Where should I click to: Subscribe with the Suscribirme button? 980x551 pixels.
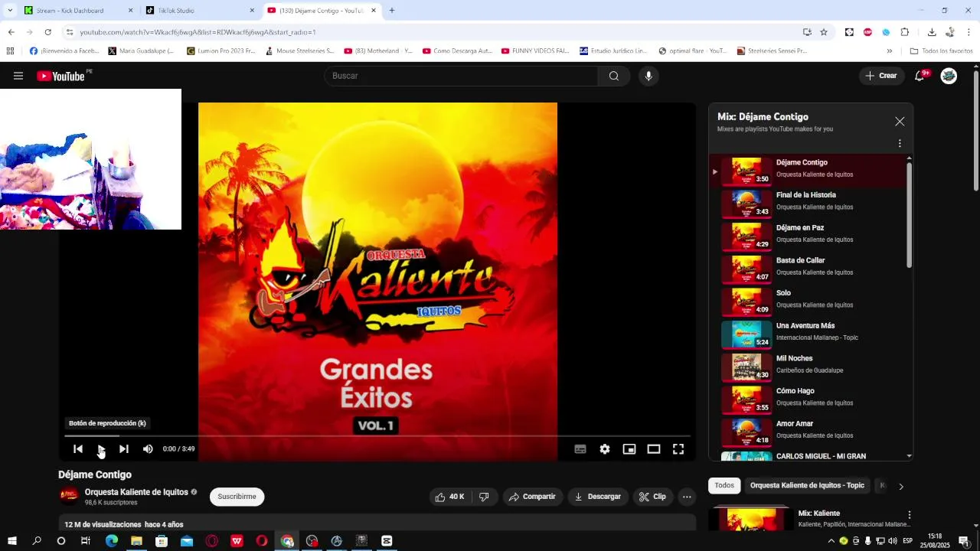coord(237,497)
